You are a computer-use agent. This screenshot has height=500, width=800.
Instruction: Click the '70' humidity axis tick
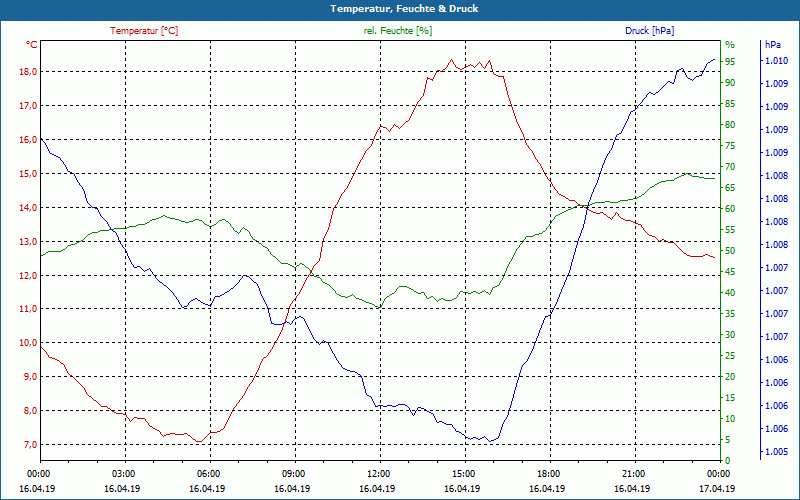point(730,167)
